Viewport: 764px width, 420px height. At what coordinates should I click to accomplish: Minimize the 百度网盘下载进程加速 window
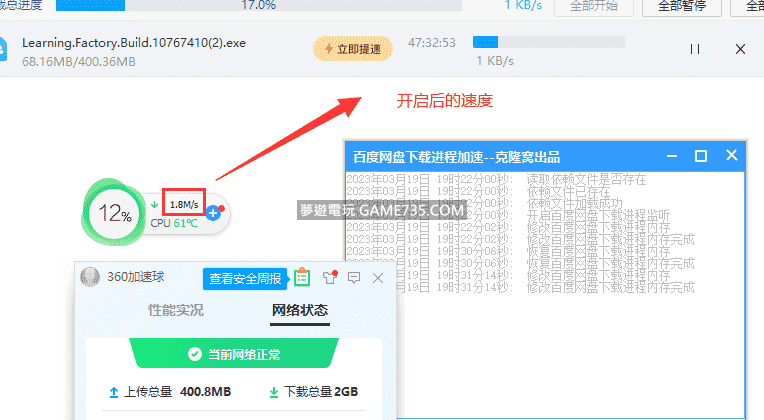[672, 156]
